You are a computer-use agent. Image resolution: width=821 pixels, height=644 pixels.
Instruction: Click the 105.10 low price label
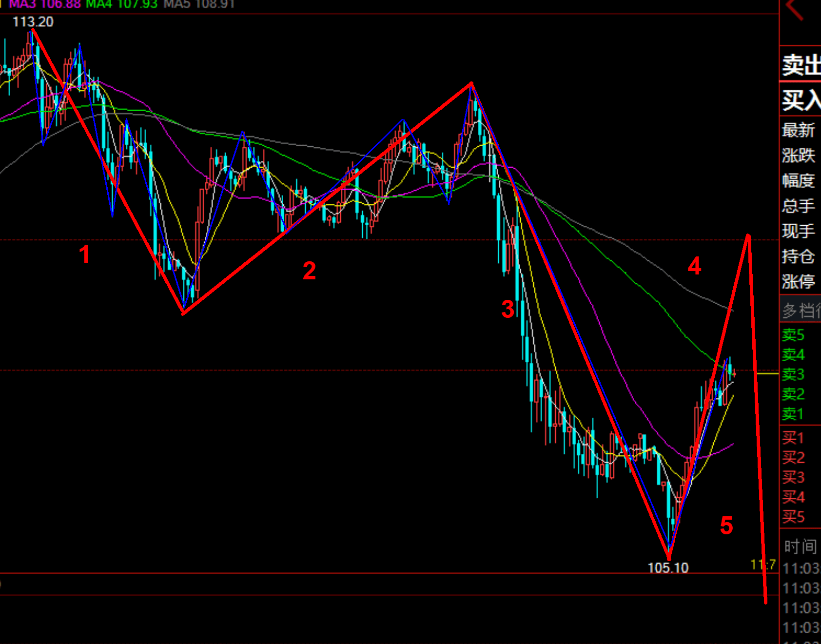(668, 568)
